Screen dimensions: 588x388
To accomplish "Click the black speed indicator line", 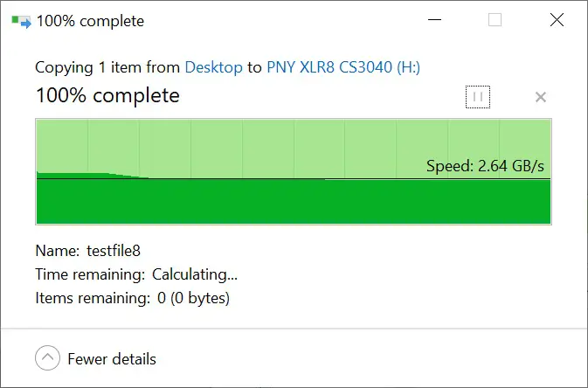I will coord(294,178).
